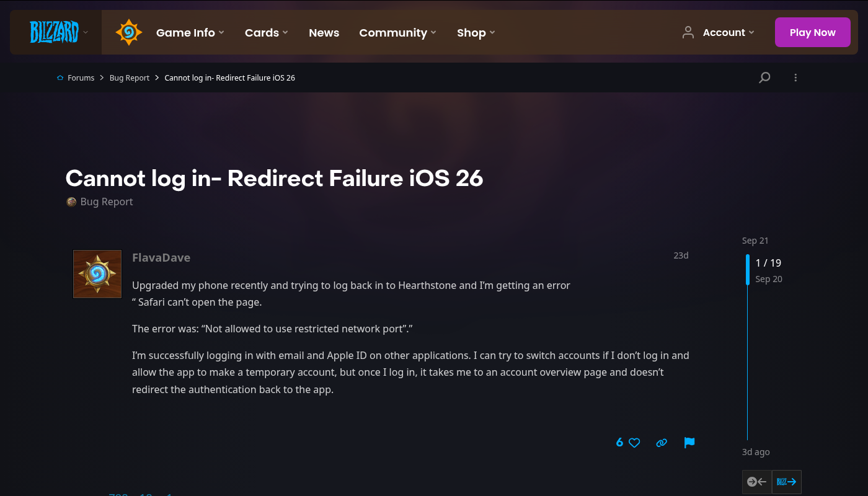Go to Forums breadcrumb link
868x496 pixels.
pyautogui.click(x=81, y=77)
